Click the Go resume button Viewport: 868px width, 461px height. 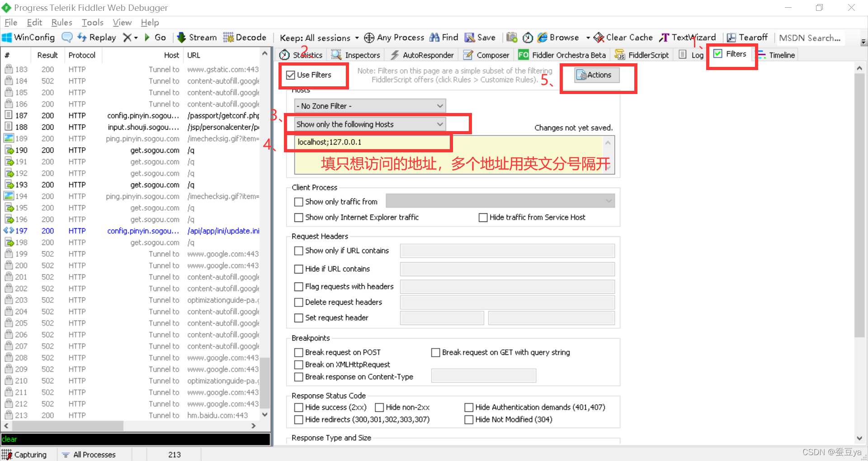155,38
